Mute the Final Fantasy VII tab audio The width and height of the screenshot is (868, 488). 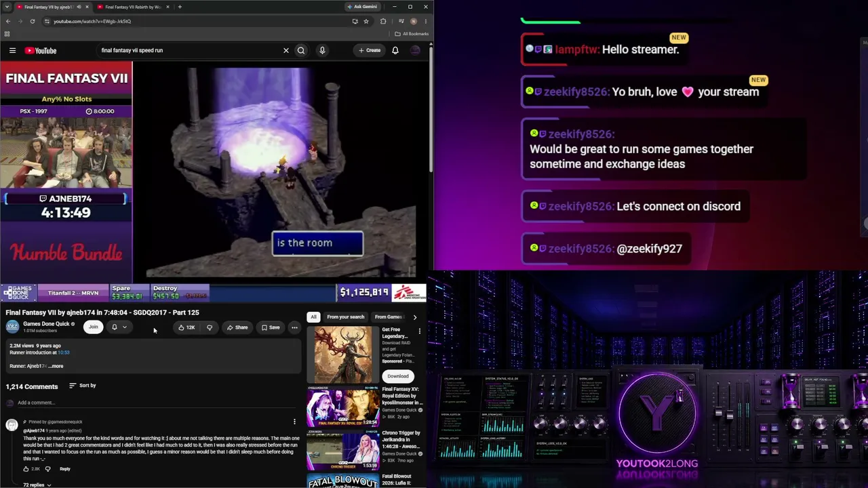(79, 7)
